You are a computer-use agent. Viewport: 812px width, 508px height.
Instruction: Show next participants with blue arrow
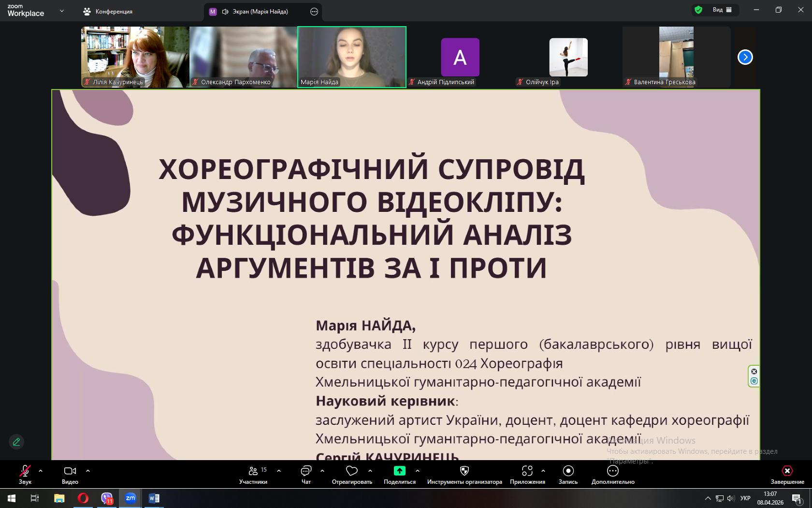pos(745,57)
